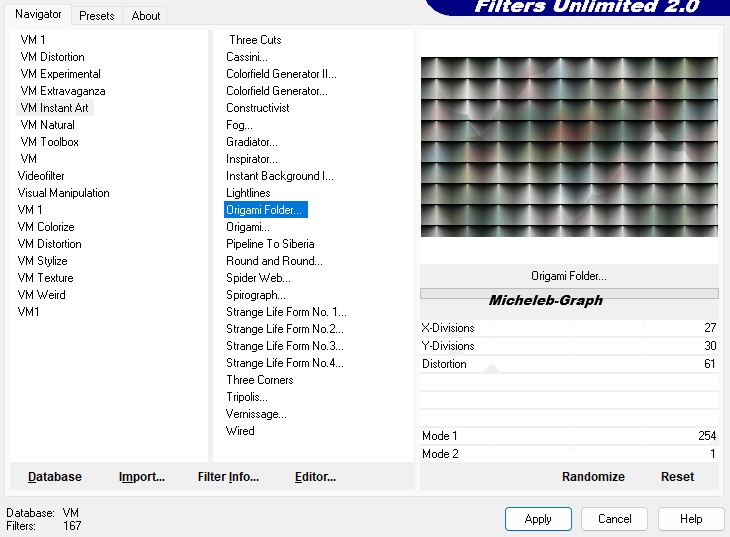Image resolution: width=730 pixels, height=537 pixels.
Task: Switch to the Presets tab
Action: pyautogui.click(x=97, y=16)
